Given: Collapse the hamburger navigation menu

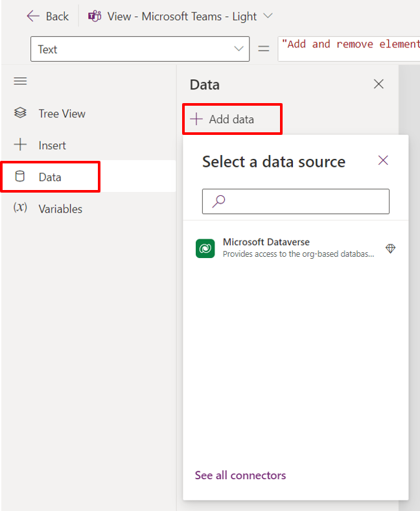Looking at the screenshot, I should pyautogui.click(x=20, y=81).
